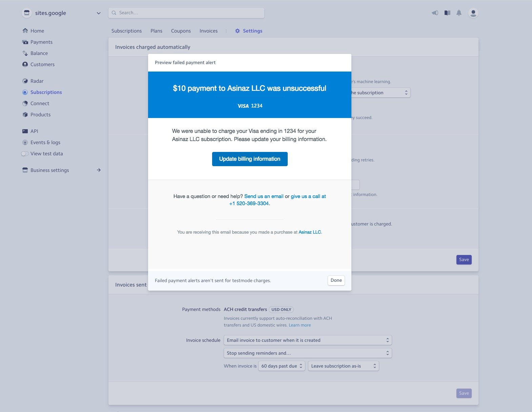The image size is (532, 412).
Task: Click the sites.google account store icon
Action: coord(27,13)
